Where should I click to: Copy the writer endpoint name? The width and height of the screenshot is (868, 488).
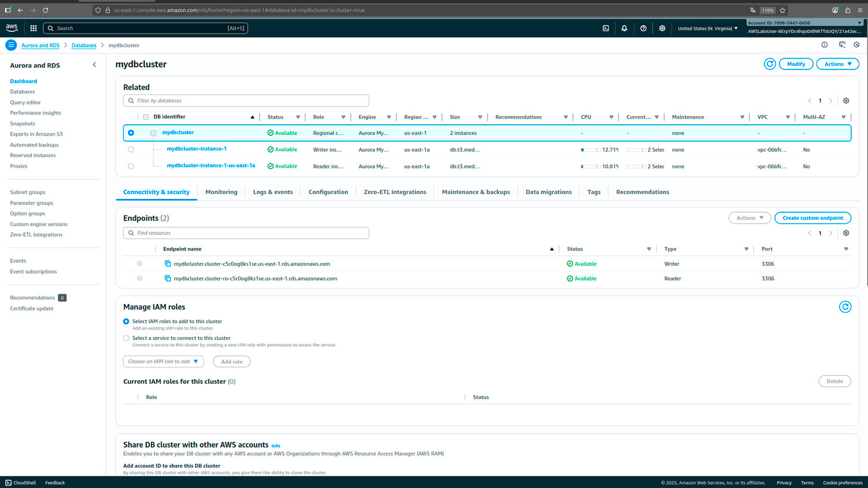pos(168,264)
